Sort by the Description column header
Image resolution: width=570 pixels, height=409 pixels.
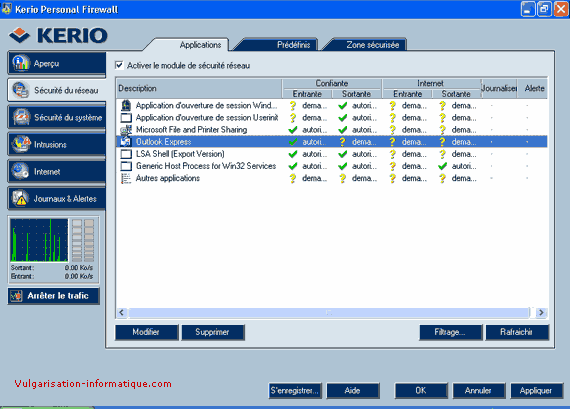point(199,88)
